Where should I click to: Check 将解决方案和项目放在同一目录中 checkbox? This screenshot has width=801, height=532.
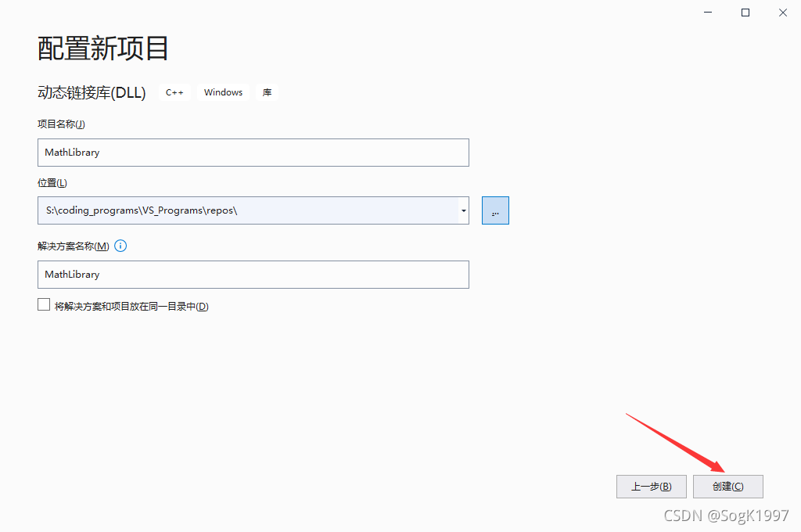[44, 304]
